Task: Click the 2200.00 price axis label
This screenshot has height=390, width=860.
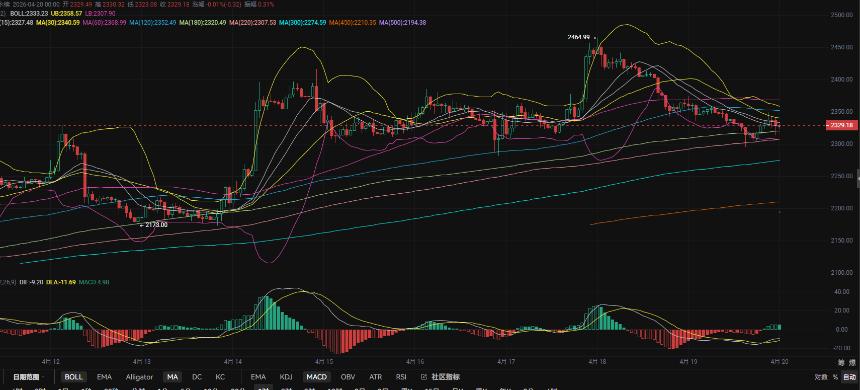Action: tap(842, 208)
